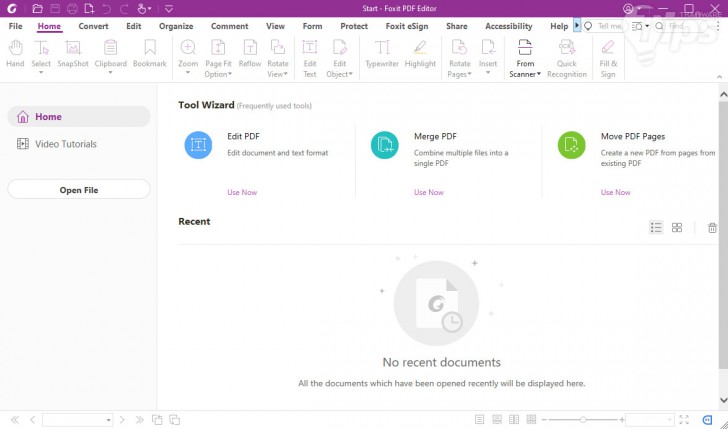Image resolution: width=728 pixels, height=429 pixels.
Task: Switch to the Convert tab
Action: click(93, 26)
